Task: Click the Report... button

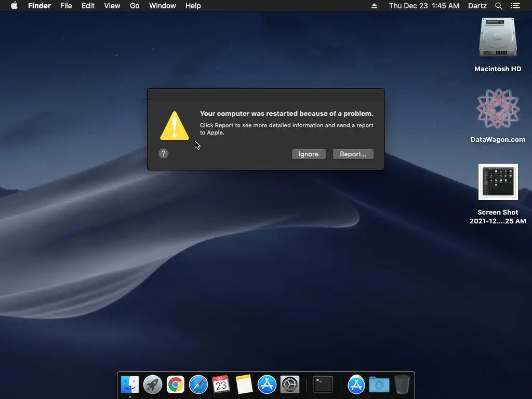Action: [x=353, y=154]
